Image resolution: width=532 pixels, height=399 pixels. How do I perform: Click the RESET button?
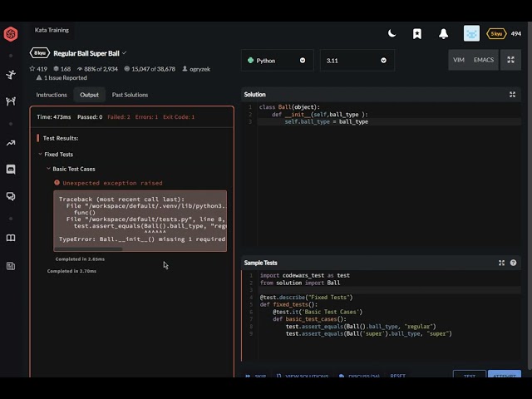397,376
